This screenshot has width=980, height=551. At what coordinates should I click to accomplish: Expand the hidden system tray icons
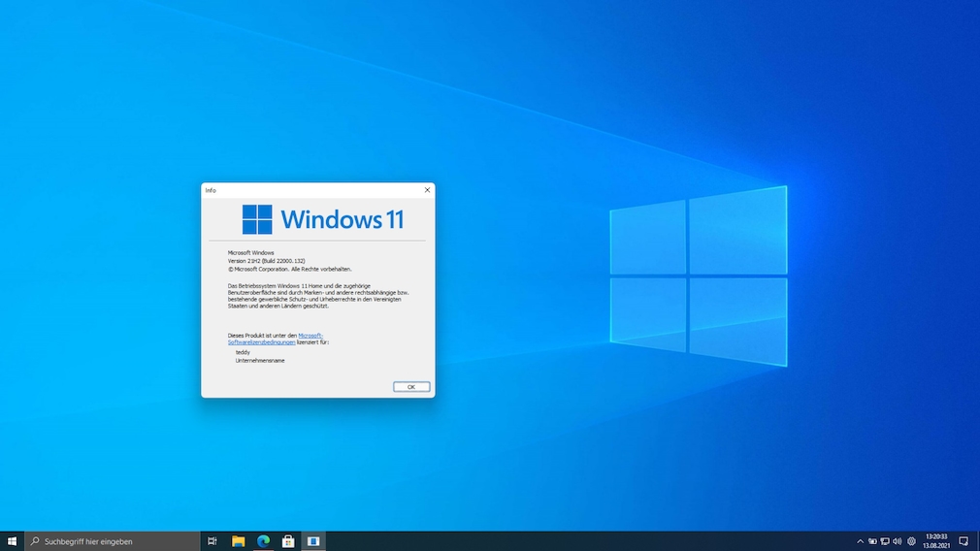pyautogui.click(x=860, y=541)
